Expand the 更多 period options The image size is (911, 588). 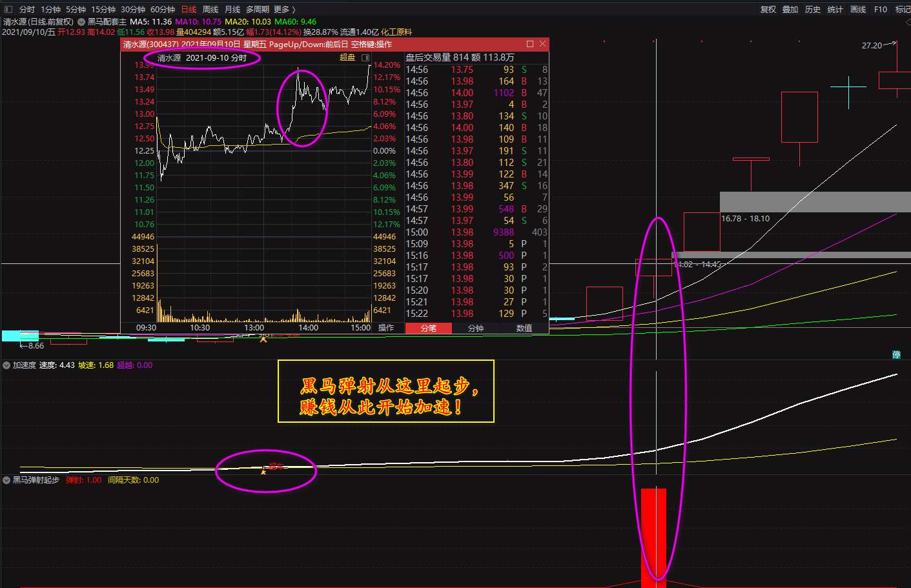tap(284, 10)
